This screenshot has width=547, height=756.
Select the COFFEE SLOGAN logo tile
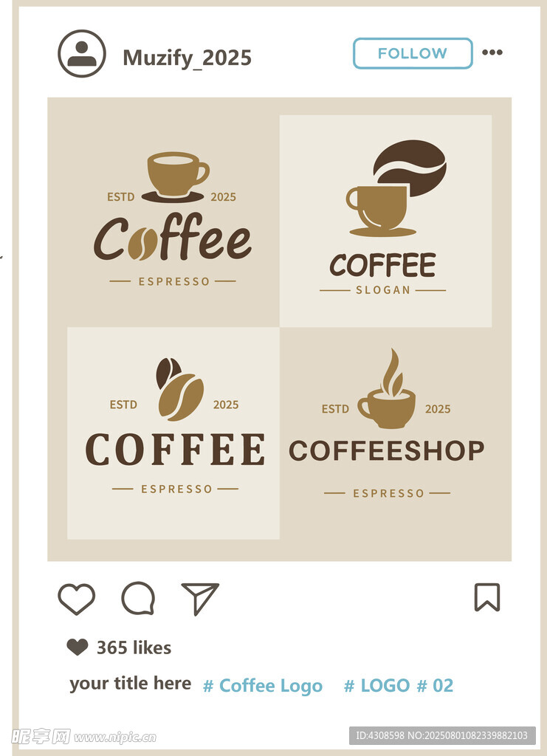click(385, 221)
